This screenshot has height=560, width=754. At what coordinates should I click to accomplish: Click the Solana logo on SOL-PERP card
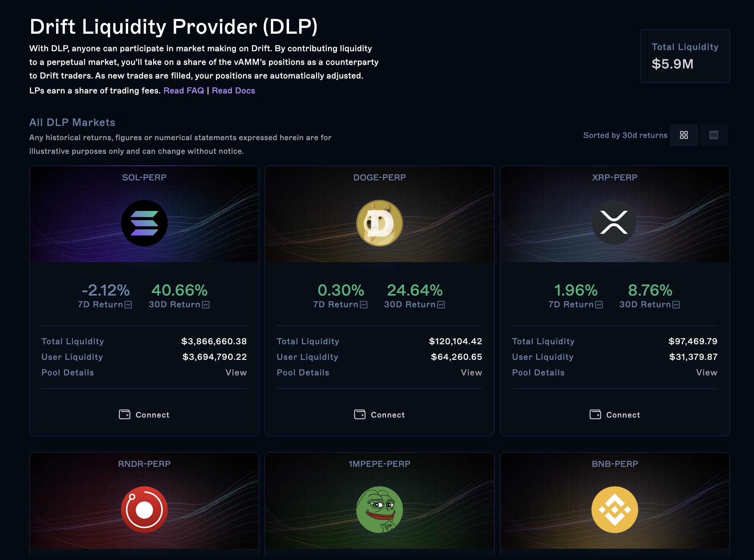144,223
